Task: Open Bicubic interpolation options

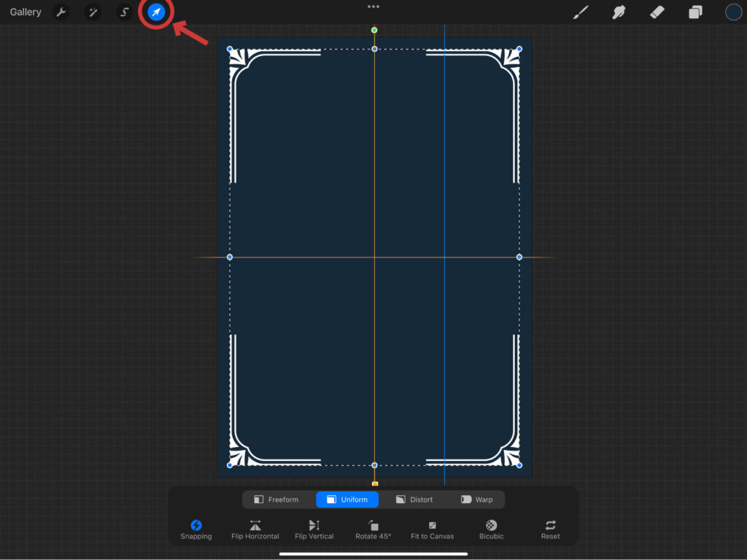Action: [492, 529]
